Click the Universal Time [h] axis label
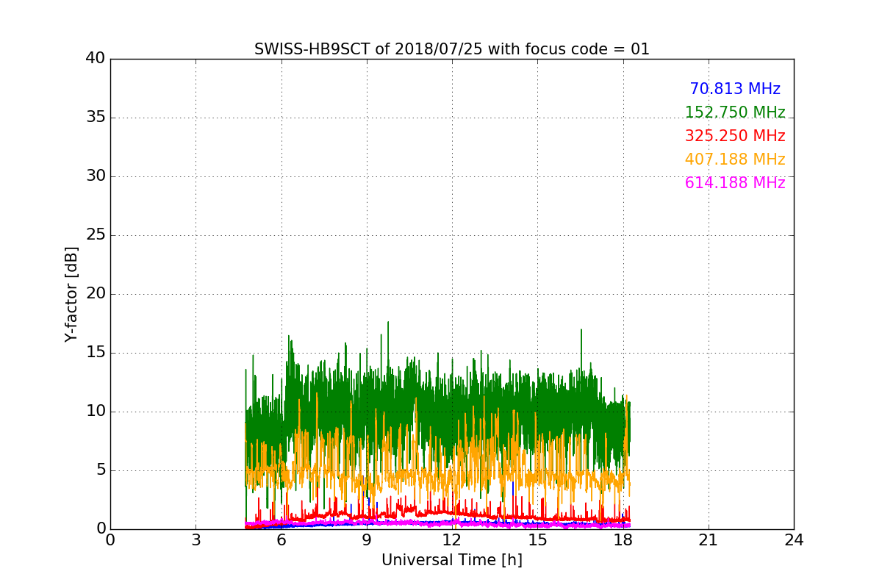This screenshot has height=588, width=882. (452, 560)
